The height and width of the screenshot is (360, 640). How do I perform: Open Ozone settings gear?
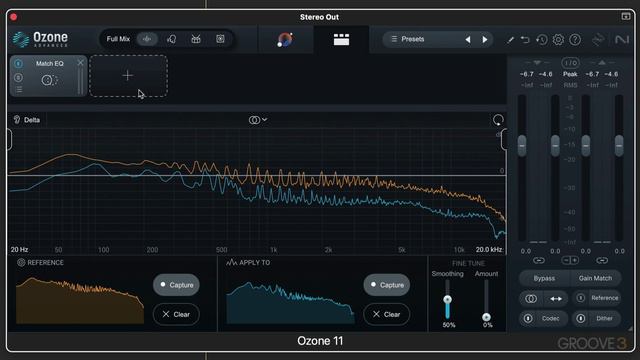558,40
